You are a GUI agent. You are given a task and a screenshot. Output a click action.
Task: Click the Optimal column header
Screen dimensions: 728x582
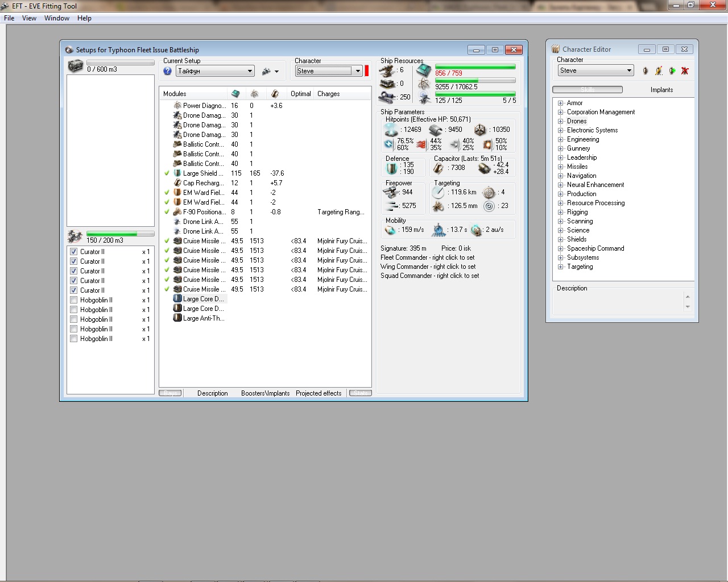pos(300,94)
